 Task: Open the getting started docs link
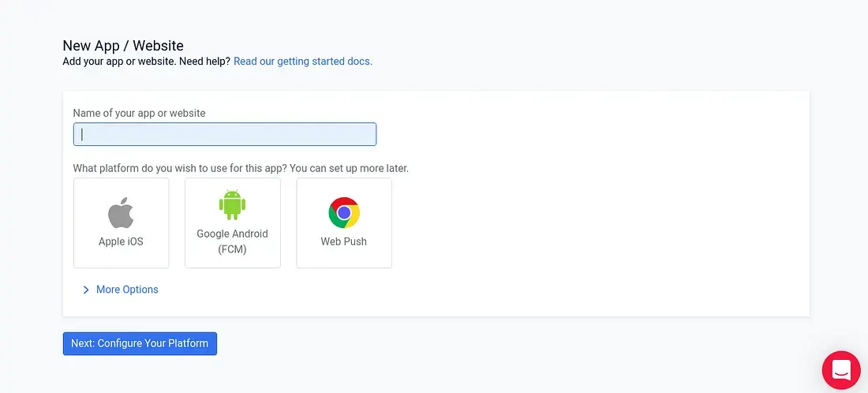coord(302,61)
